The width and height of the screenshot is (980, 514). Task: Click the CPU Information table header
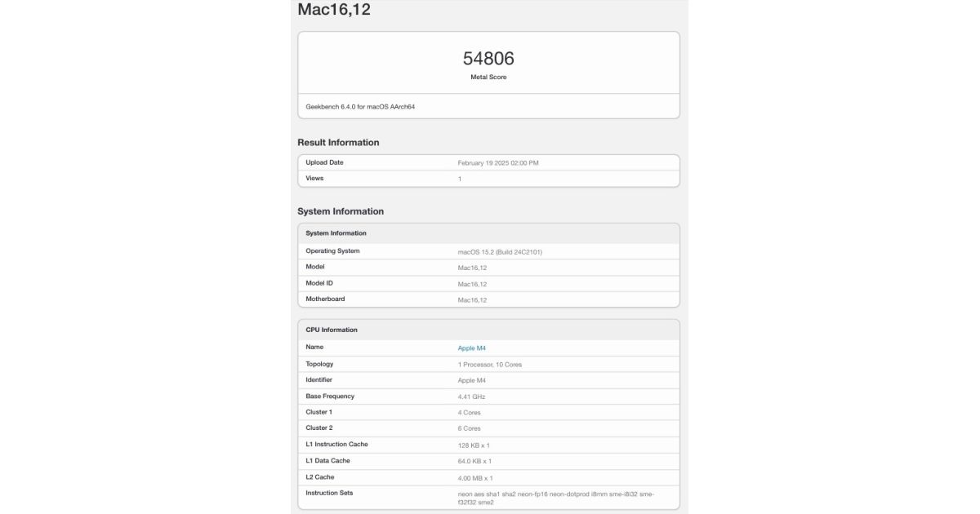pyautogui.click(x=488, y=330)
